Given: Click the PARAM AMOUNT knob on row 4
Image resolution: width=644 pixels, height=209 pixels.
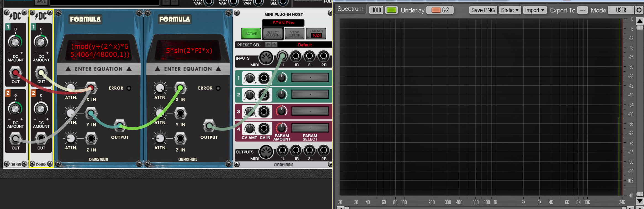Looking at the screenshot, I should pyautogui.click(x=282, y=128).
